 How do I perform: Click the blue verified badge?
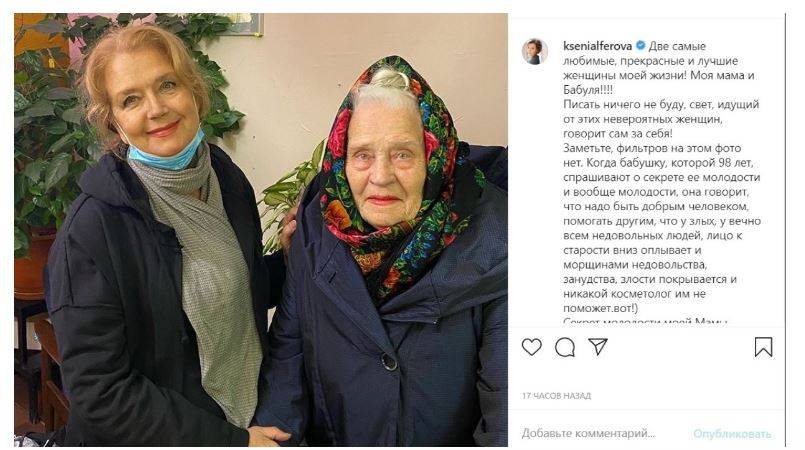[x=640, y=45]
